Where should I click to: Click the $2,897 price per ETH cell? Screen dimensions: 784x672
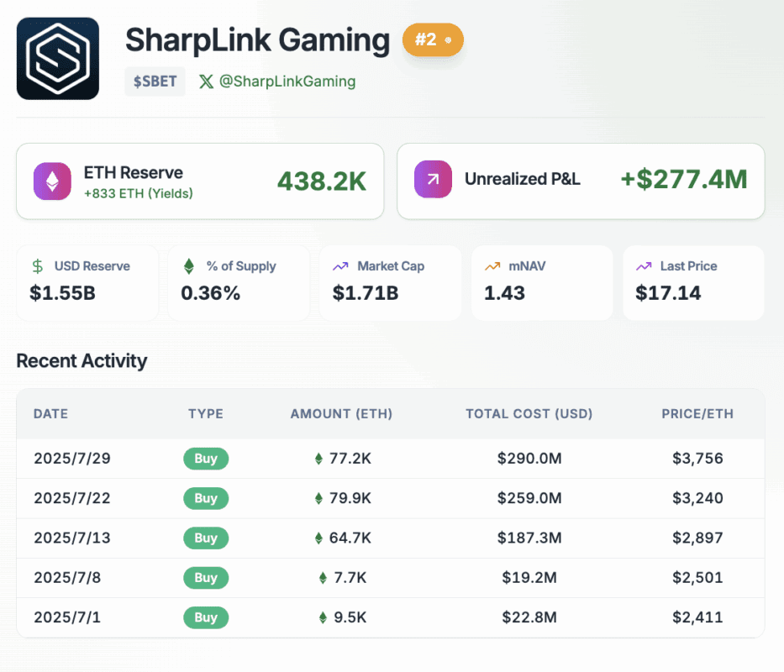(697, 538)
